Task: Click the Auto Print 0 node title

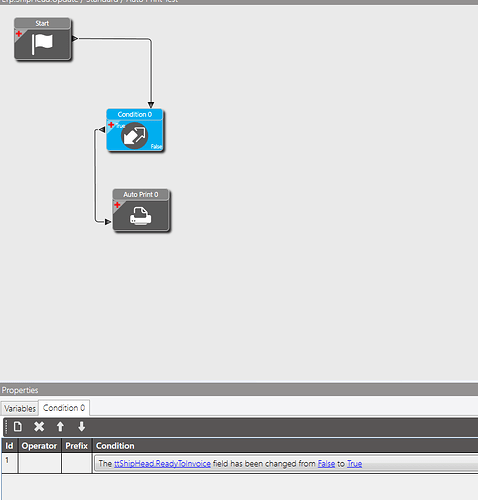Action: [141, 194]
